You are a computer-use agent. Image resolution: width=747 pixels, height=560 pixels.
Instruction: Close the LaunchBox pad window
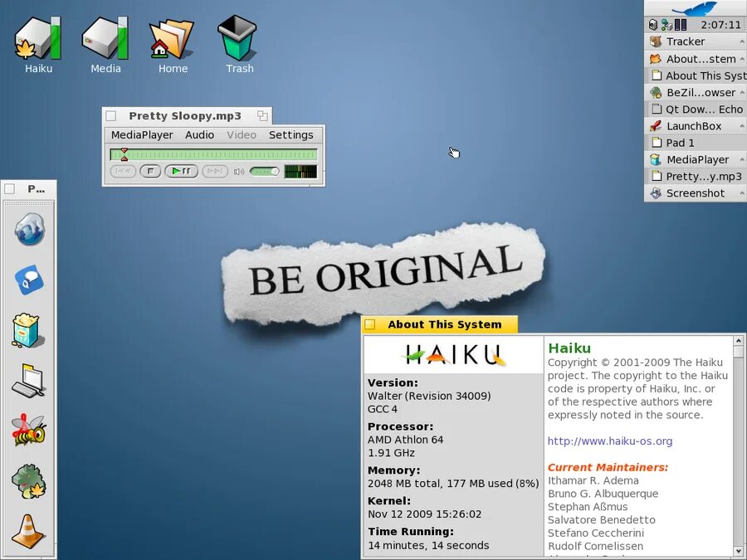(x=9, y=189)
